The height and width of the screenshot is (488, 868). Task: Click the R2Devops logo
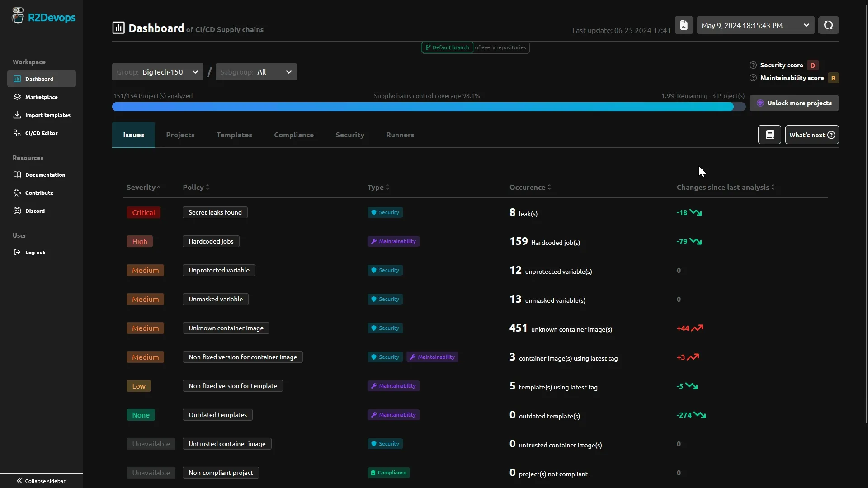[x=43, y=17]
